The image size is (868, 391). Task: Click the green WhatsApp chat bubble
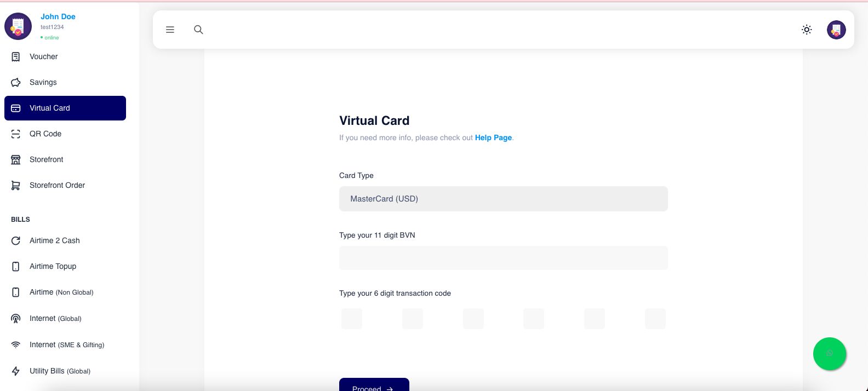[829, 353]
